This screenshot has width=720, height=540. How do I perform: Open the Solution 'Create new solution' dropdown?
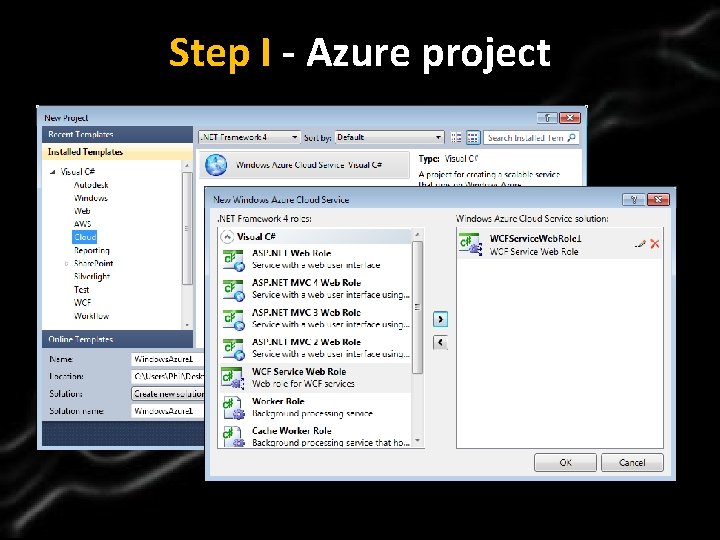[x=168, y=394]
